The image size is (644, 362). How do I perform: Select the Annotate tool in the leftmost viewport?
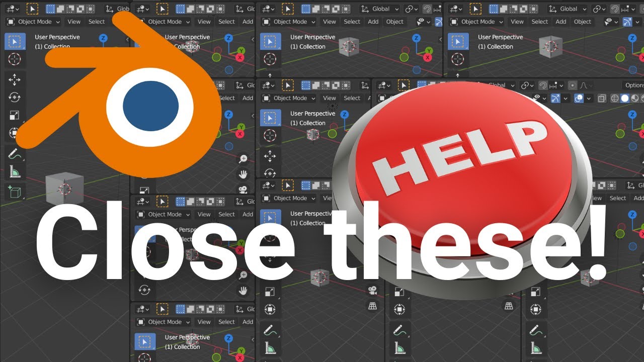coord(15,154)
